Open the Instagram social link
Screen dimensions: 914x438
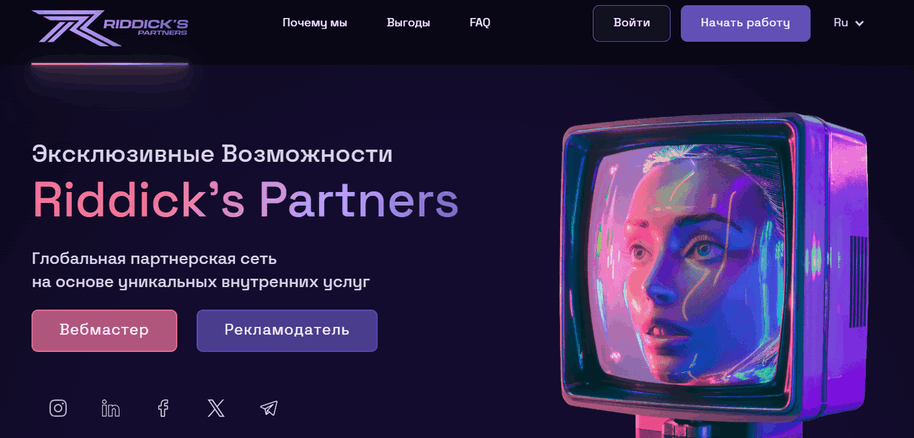click(x=58, y=408)
